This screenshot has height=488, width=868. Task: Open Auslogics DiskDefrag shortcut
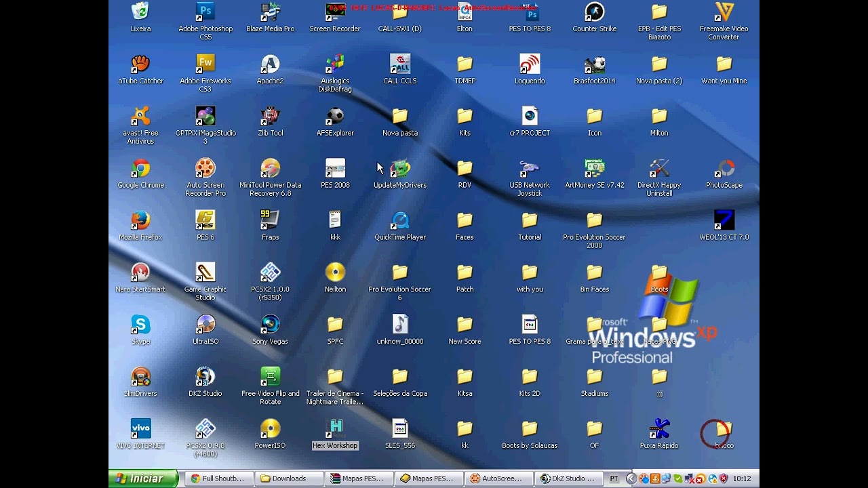click(335, 64)
